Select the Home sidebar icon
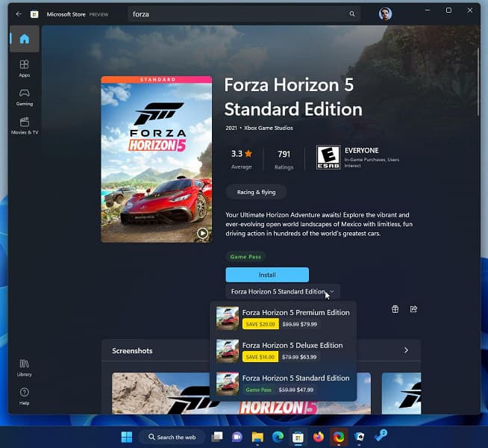Viewport: 488px width, 448px height. (25, 39)
